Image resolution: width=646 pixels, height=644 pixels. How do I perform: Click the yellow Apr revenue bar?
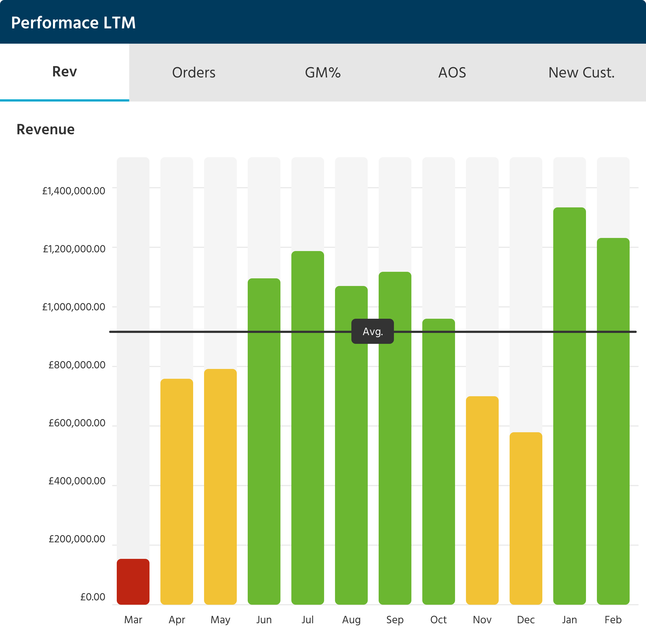tap(177, 491)
